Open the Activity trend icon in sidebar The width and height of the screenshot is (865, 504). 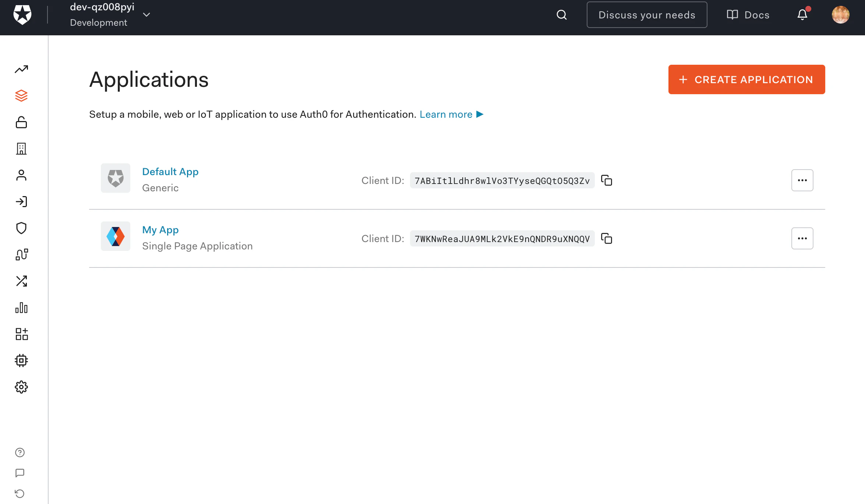pyautogui.click(x=21, y=69)
